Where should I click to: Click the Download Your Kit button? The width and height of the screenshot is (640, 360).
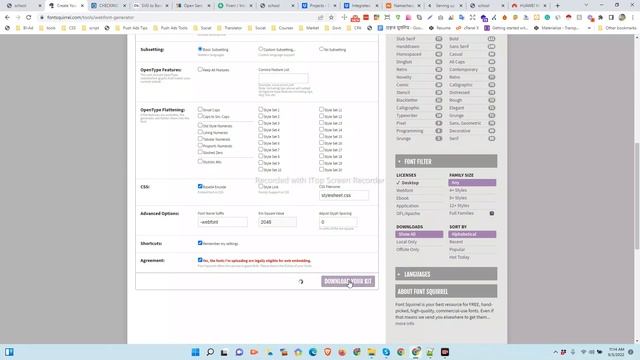coord(348,281)
